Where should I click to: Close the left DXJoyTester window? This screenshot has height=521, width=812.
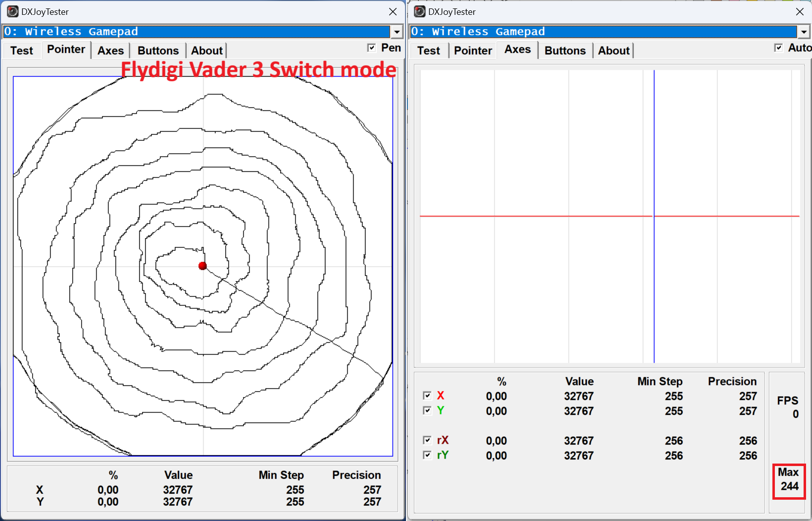[393, 11]
